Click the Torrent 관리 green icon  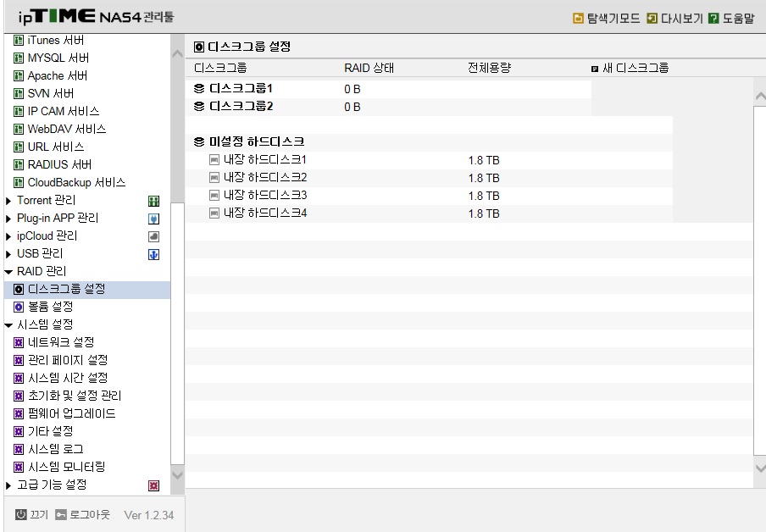pyautogui.click(x=153, y=201)
